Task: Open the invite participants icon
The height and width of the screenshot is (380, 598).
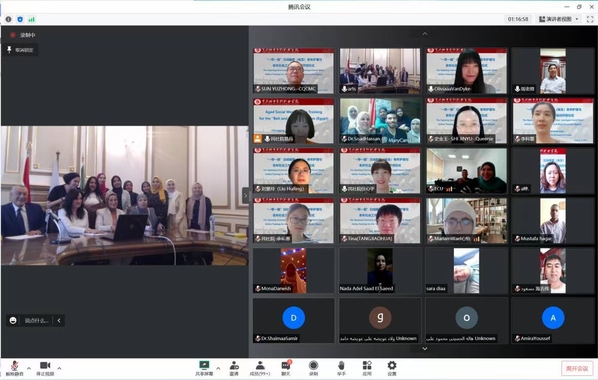Action: [234, 368]
